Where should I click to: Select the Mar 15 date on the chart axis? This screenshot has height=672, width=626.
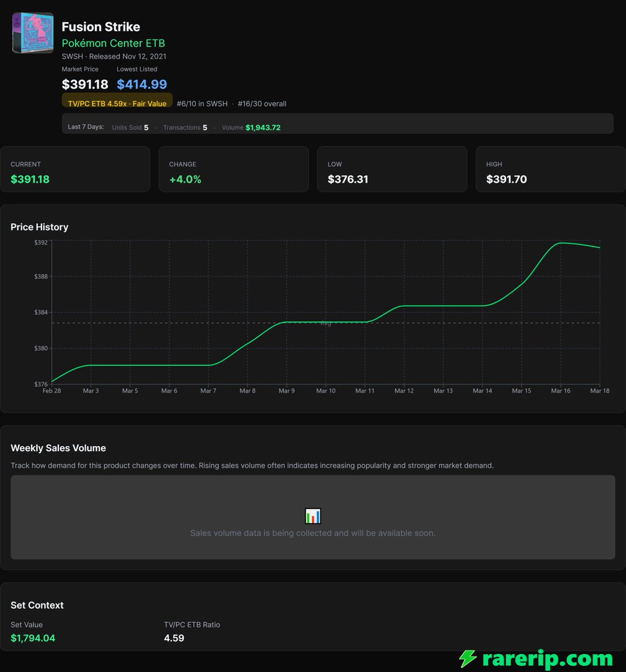(x=522, y=391)
